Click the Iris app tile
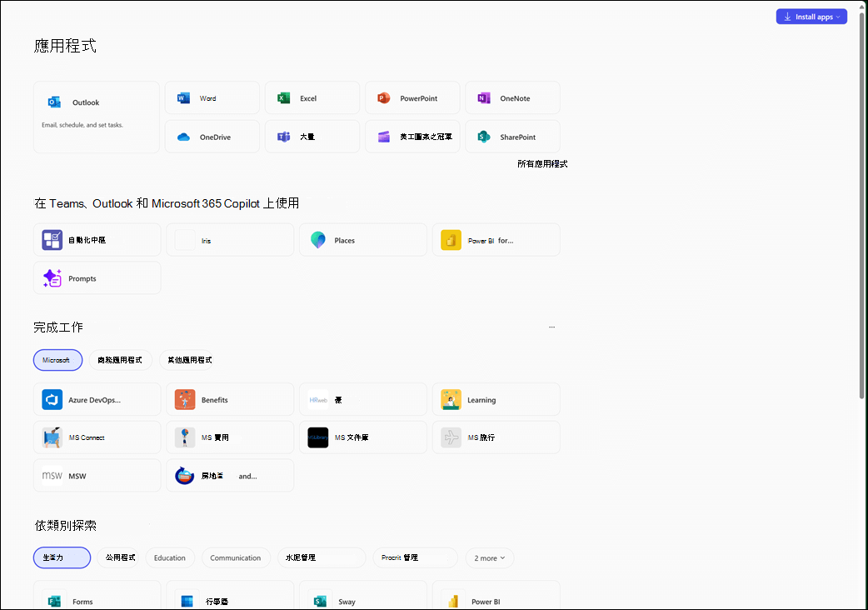Viewport: 868px width, 610px height. 230,240
